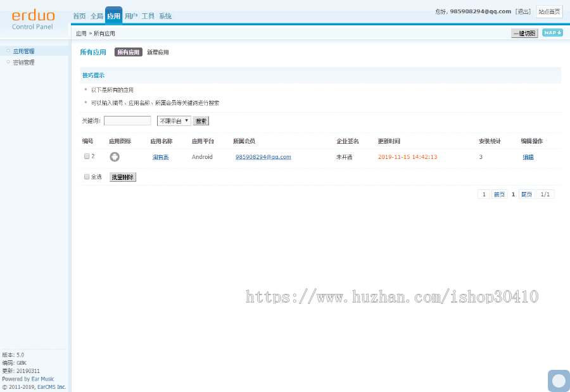
Task: Click 站点首页 at top right
Action: 548,11
